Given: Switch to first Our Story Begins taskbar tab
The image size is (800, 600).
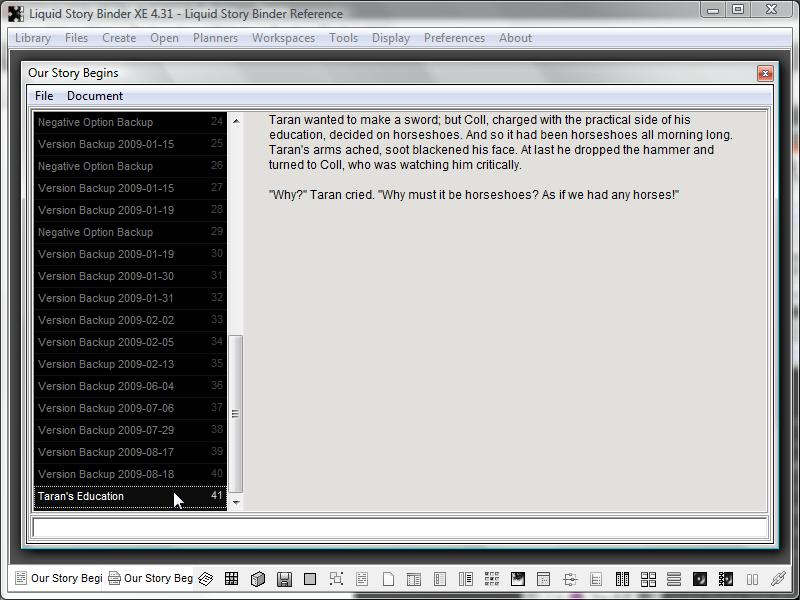Looking at the screenshot, I should (x=58, y=578).
